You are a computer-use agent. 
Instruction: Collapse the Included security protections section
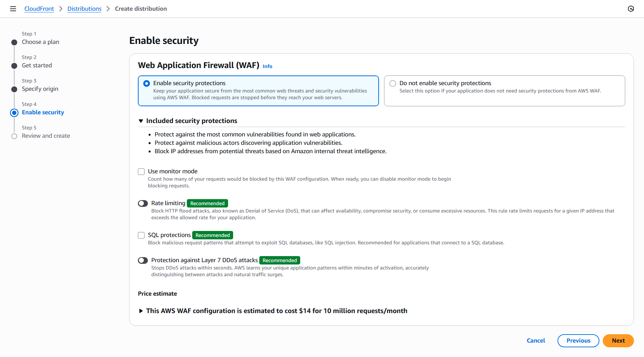click(x=141, y=121)
